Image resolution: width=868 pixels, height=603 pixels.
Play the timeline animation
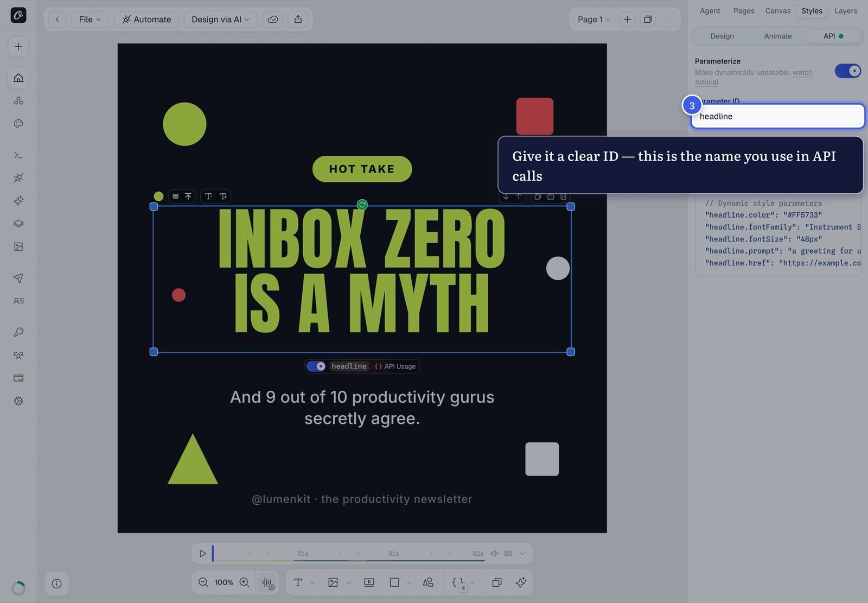click(203, 554)
